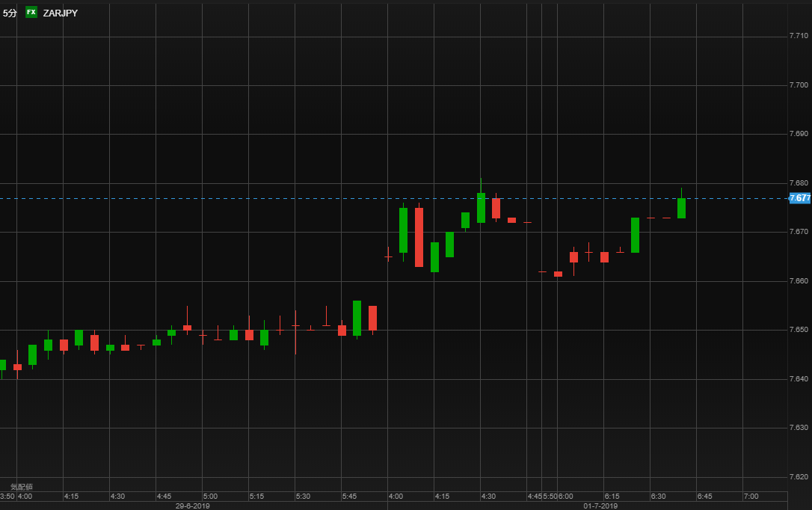Click the 5:00 time axis marker
This screenshot has width=812, height=510.
pyautogui.click(x=210, y=496)
